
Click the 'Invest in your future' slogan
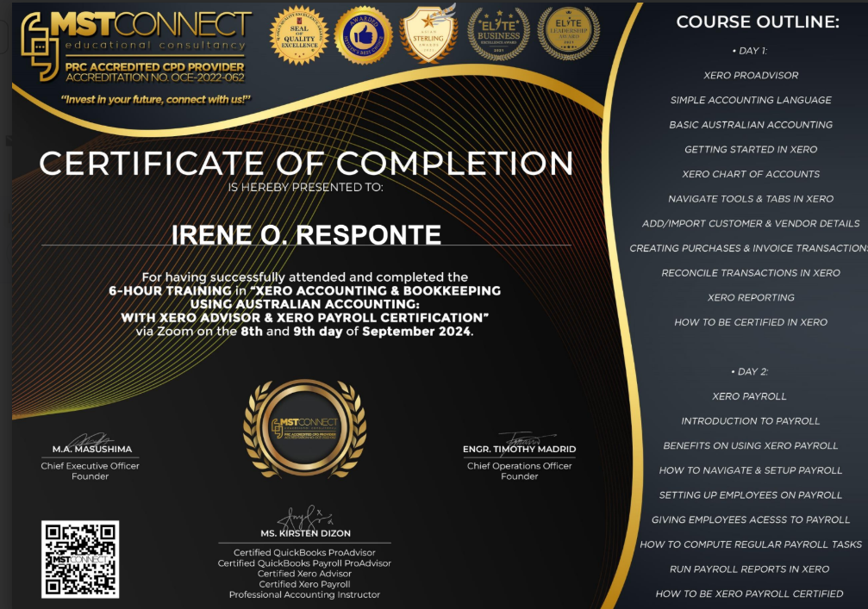click(155, 100)
